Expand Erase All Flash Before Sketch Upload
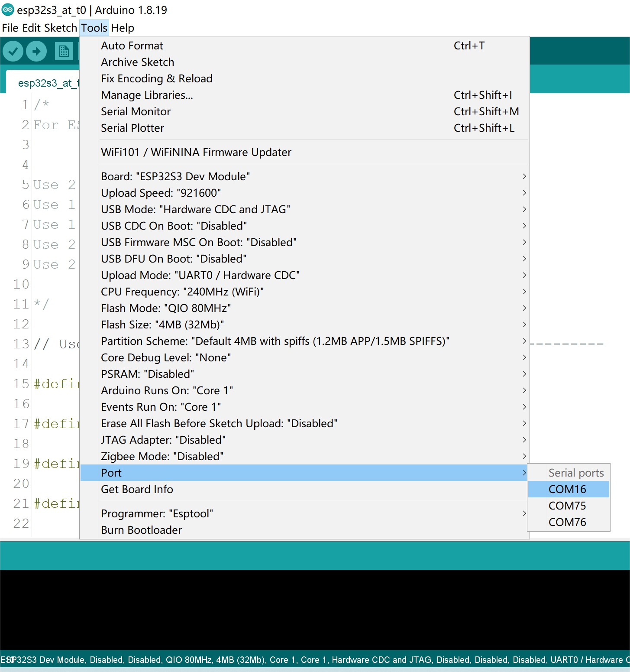The width and height of the screenshot is (630, 672). pos(305,423)
